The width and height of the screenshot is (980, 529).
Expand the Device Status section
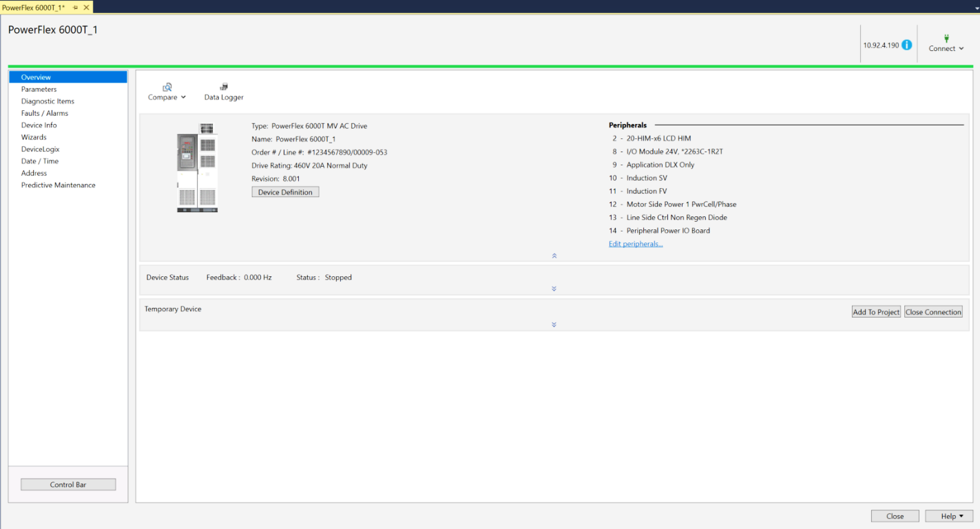pyautogui.click(x=554, y=289)
